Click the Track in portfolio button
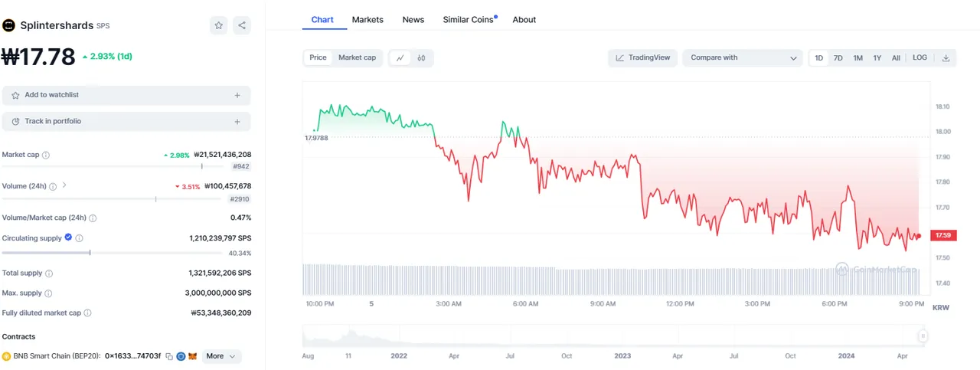The height and width of the screenshot is (370, 980). click(126, 122)
